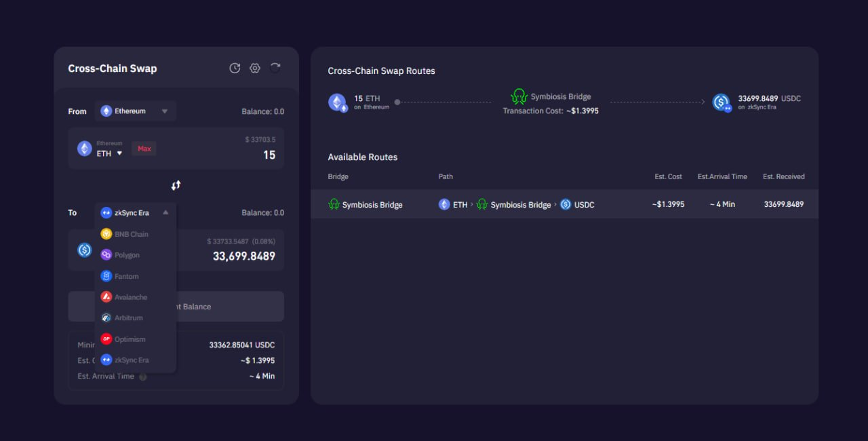This screenshot has height=441, width=868.
Task: Click the ETH icon in route path
Action: pyautogui.click(x=444, y=204)
